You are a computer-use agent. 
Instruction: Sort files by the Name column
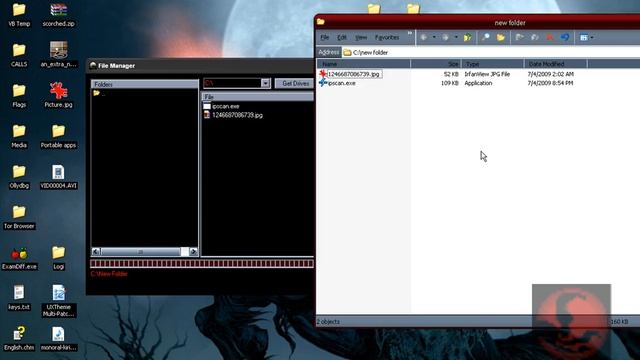click(363, 64)
